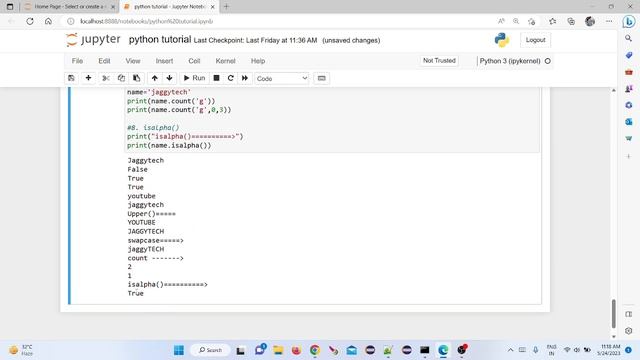Go to the browser home page
The width and height of the screenshot is (640, 360).
click(x=48, y=21)
